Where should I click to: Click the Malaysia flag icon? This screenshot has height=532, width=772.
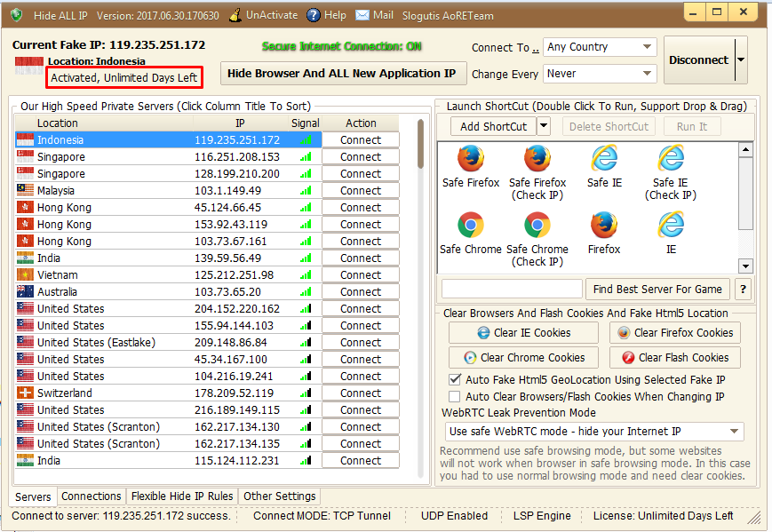coord(25,190)
